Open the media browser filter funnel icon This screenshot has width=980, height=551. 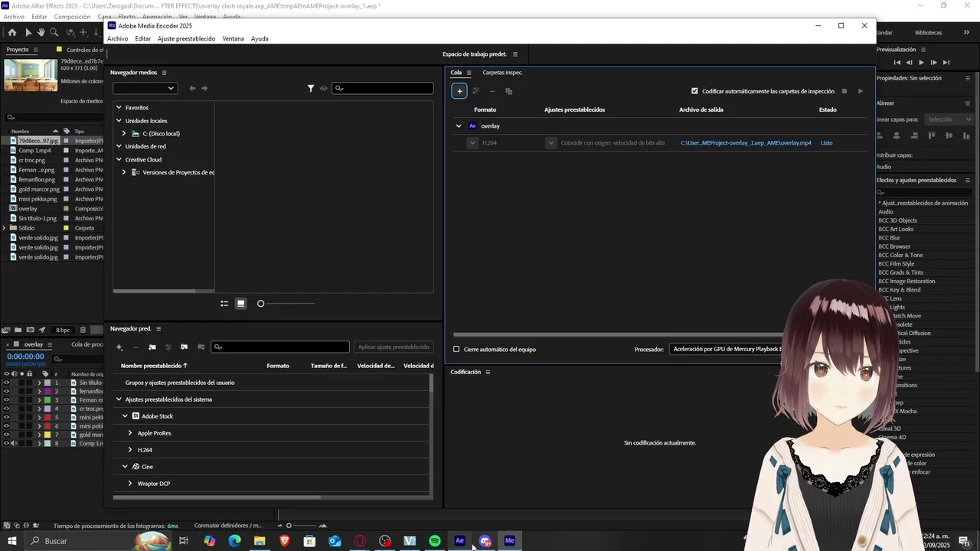tap(311, 88)
